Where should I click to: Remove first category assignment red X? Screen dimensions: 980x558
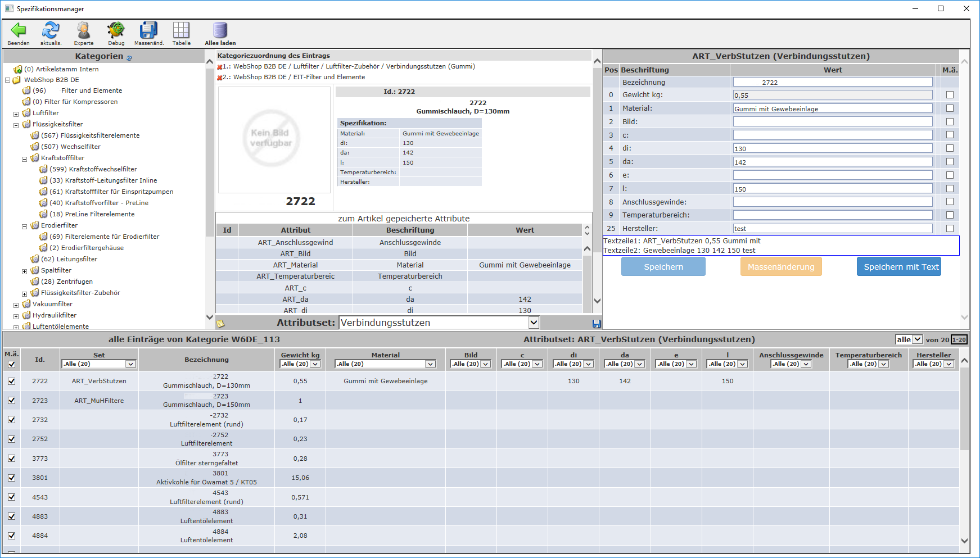click(x=220, y=67)
